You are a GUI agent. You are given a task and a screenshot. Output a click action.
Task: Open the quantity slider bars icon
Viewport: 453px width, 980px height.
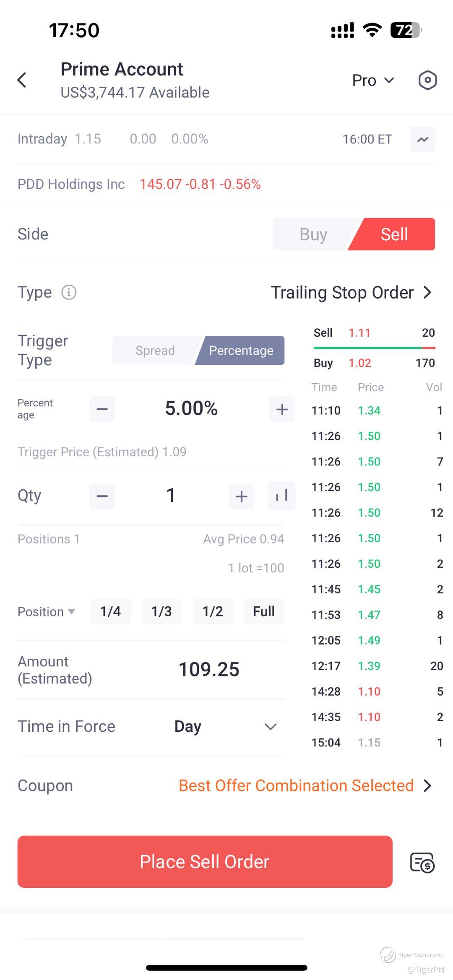coord(281,496)
